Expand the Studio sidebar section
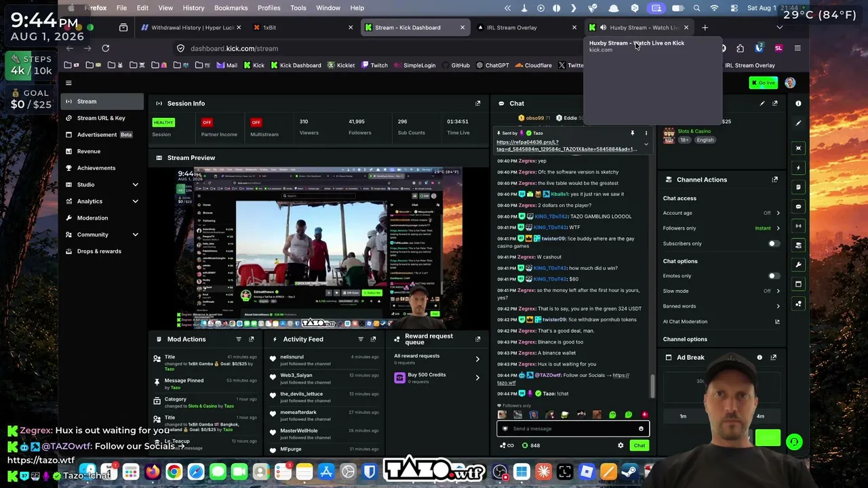 [135, 184]
